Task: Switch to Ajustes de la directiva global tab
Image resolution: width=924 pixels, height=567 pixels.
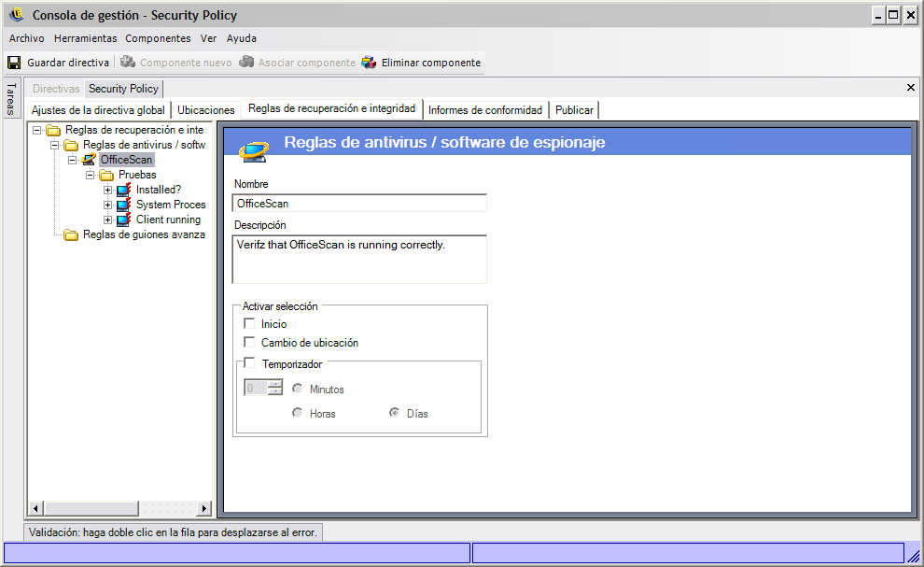Action: 98,110
